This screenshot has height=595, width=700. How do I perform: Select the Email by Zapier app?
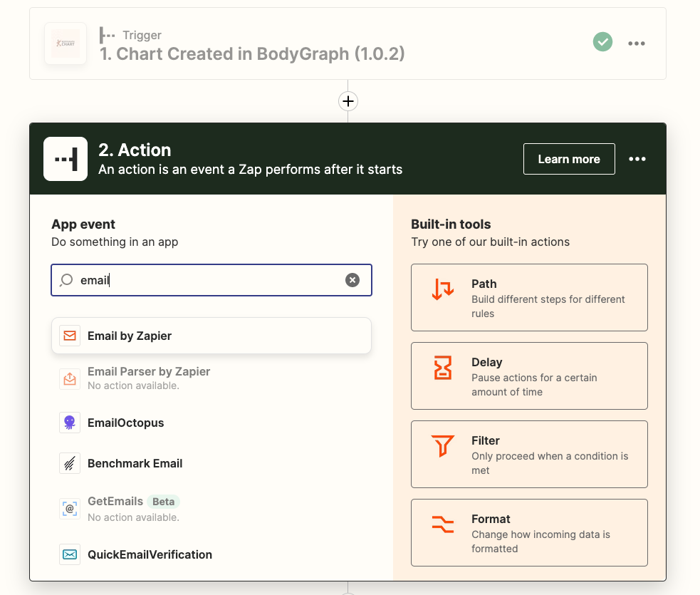coord(211,336)
